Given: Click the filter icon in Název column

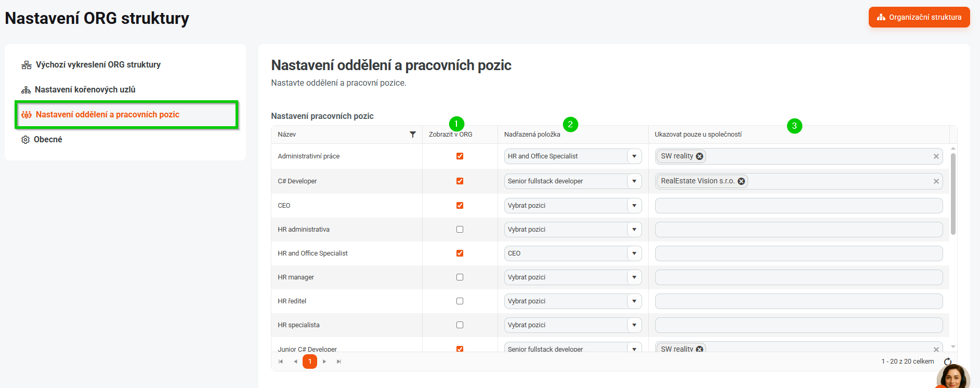Looking at the screenshot, I should [413, 135].
